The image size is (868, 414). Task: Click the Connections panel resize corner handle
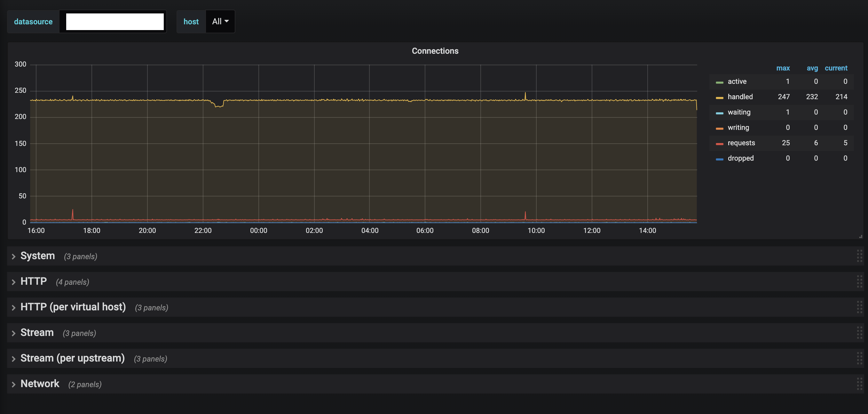tap(861, 236)
